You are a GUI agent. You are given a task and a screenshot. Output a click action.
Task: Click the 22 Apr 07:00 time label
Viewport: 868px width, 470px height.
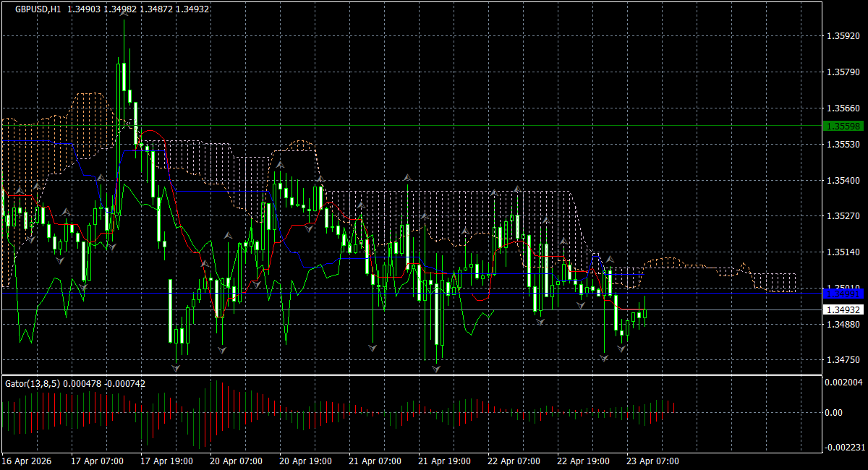(x=514, y=461)
